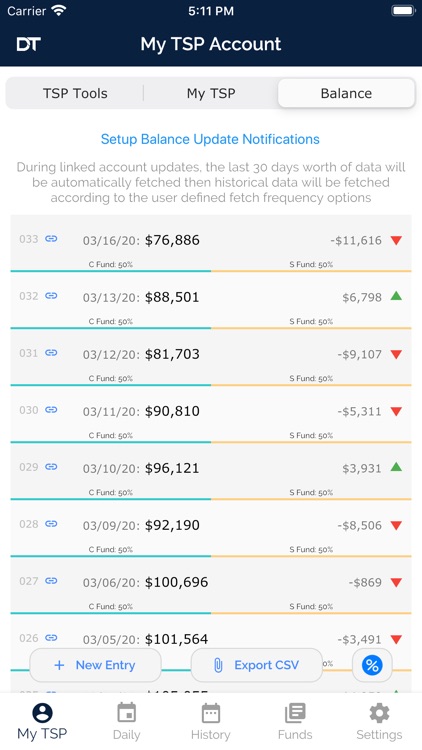
Task: Tap the DT logo icon
Action: 28,44
